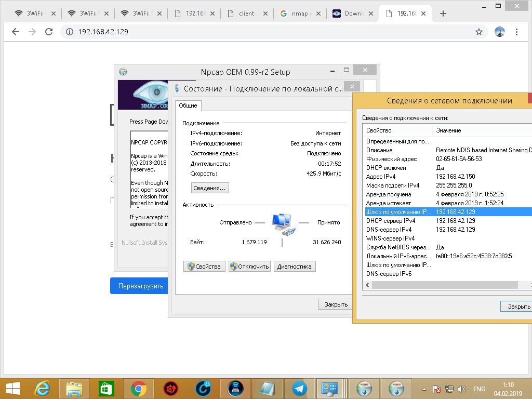Select the Общие tab in status dialog
The width and height of the screenshot is (532, 399).
(x=188, y=105)
